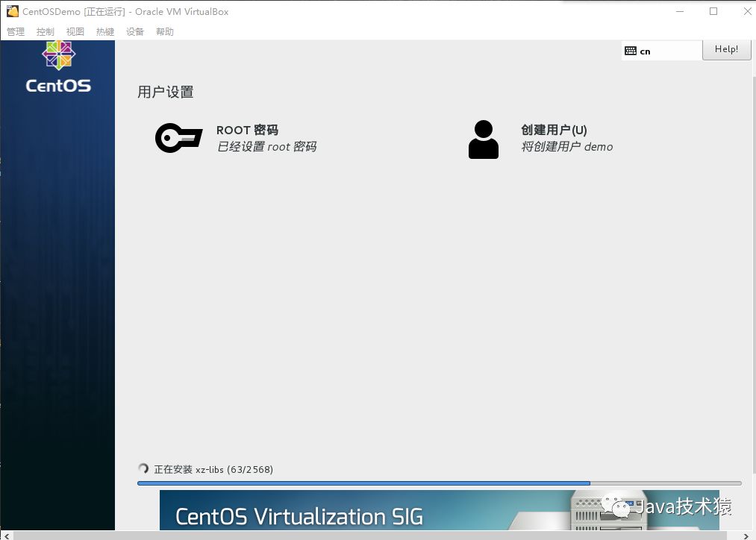
Task: Click the text 已经设置 root 密码
Action: (266, 146)
